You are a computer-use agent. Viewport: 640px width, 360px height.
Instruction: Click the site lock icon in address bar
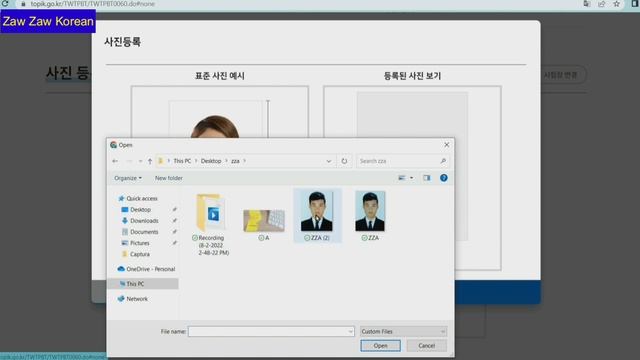click(23, 4)
